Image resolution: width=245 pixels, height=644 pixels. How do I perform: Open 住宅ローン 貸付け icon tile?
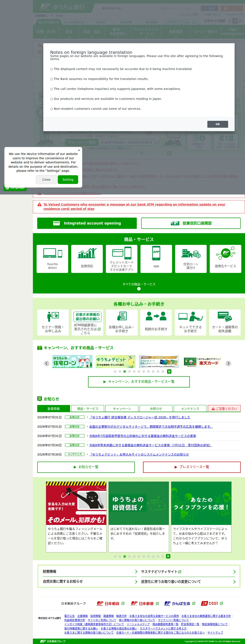pyautogui.click(x=191, y=259)
